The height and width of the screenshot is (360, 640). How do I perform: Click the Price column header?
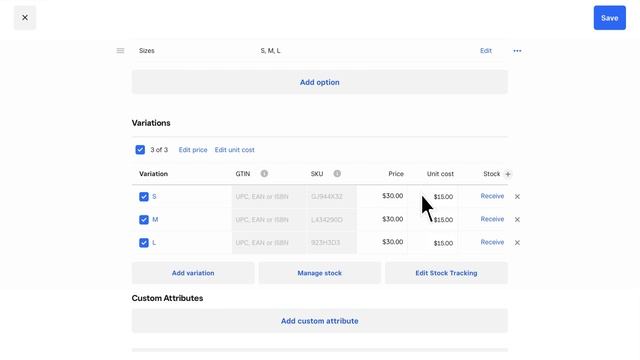(396, 174)
